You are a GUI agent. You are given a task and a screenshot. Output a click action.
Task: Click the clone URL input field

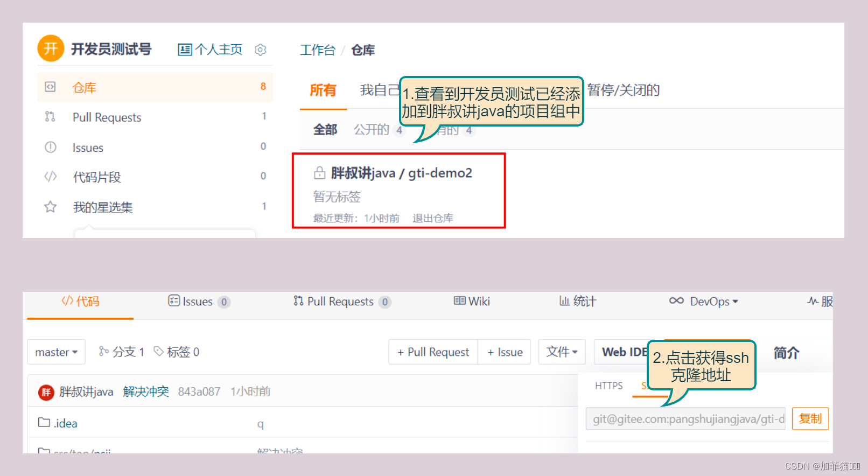[685, 419]
